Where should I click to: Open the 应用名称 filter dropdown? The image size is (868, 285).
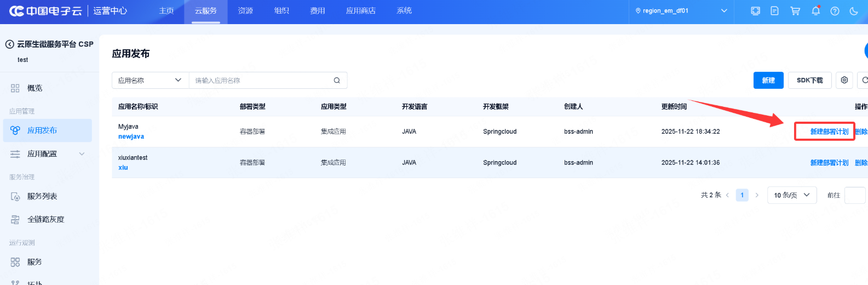(x=150, y=81)
